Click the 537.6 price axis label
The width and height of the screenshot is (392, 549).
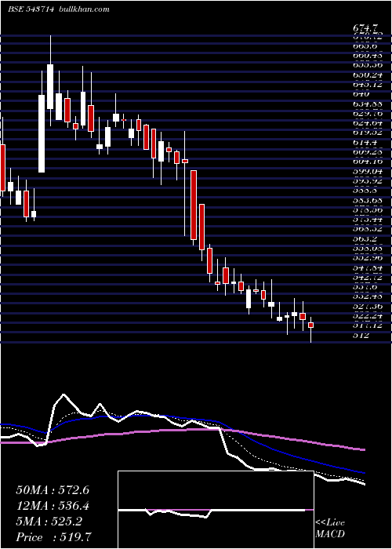pyautogui.click(x=364, y=287)
